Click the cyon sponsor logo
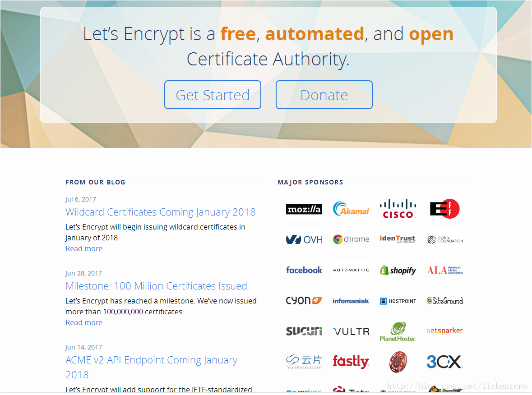 point(304,300)
